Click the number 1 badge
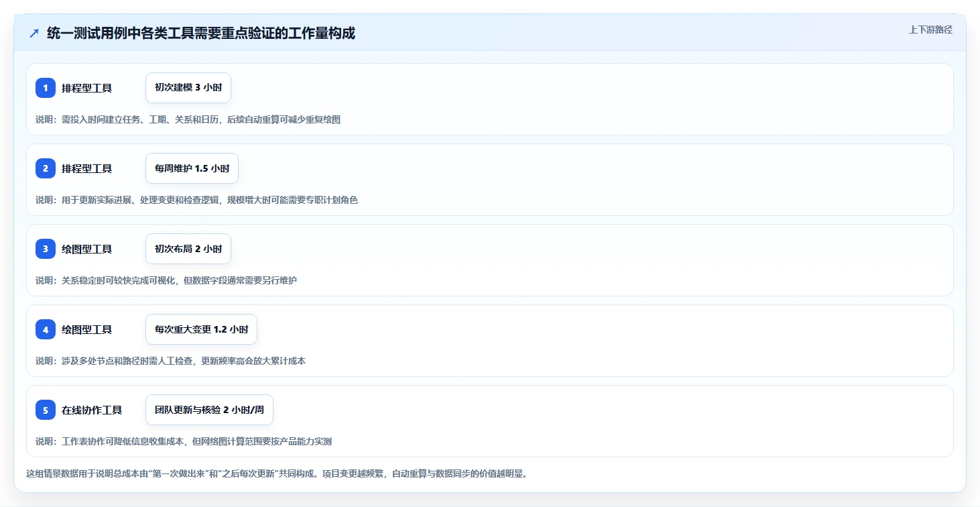980x507 pixels. [x=46, y=88]
